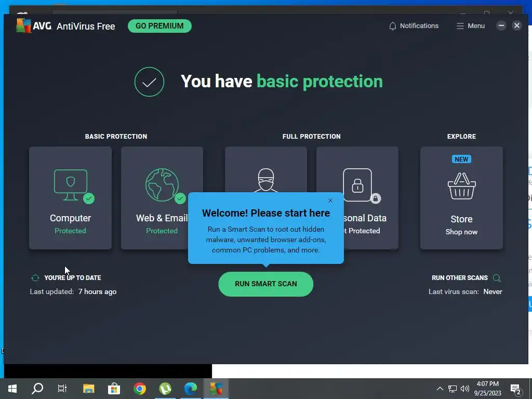Open the hamburger Menu

tap(470, 26)
